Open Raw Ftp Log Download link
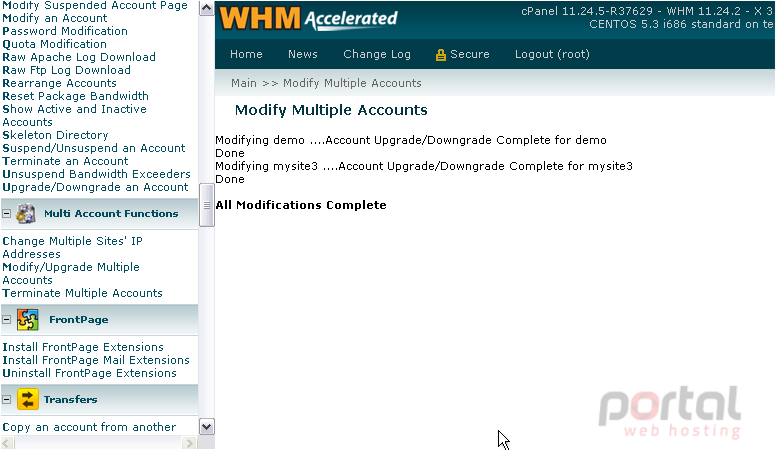This screenshot has height=450, width=776. pyautogui.click(x=67, y=70)
